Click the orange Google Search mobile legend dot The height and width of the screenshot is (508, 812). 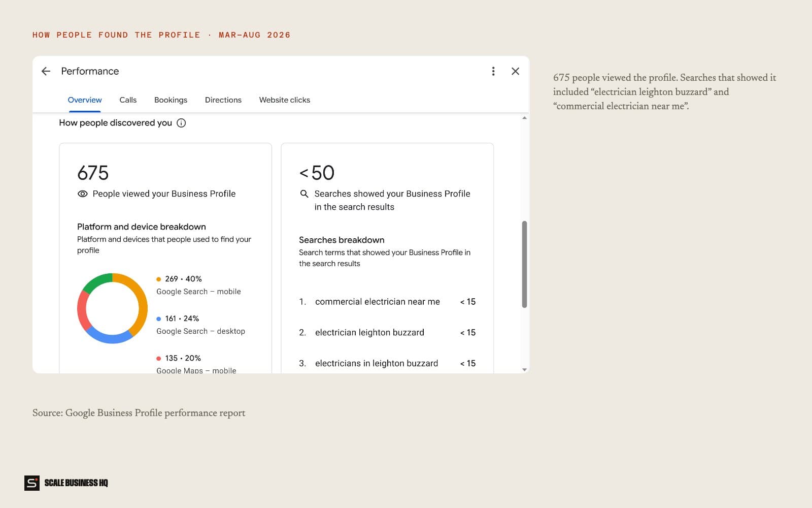[159, 279]
